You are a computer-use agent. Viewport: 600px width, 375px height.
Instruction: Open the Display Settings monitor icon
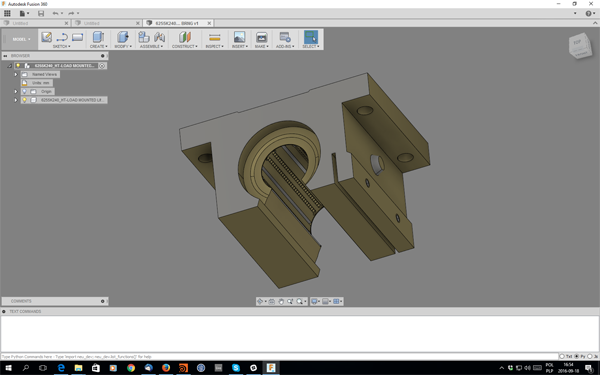tap(315, 302)
